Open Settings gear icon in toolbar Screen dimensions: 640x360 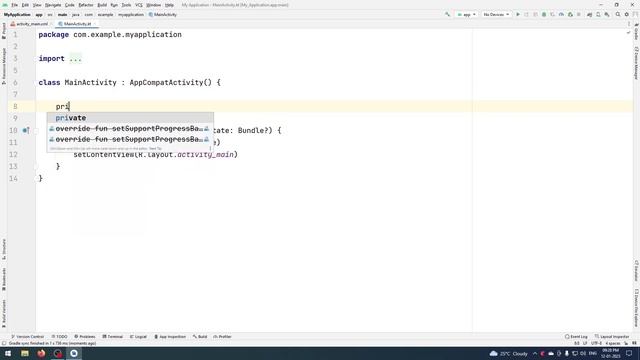(627, 15)
